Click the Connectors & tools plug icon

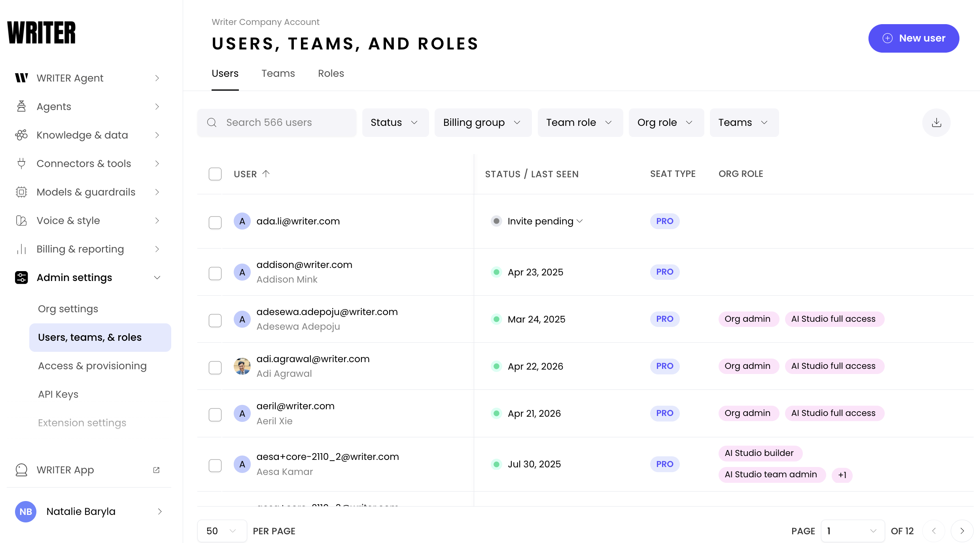[x=21, y=163]
